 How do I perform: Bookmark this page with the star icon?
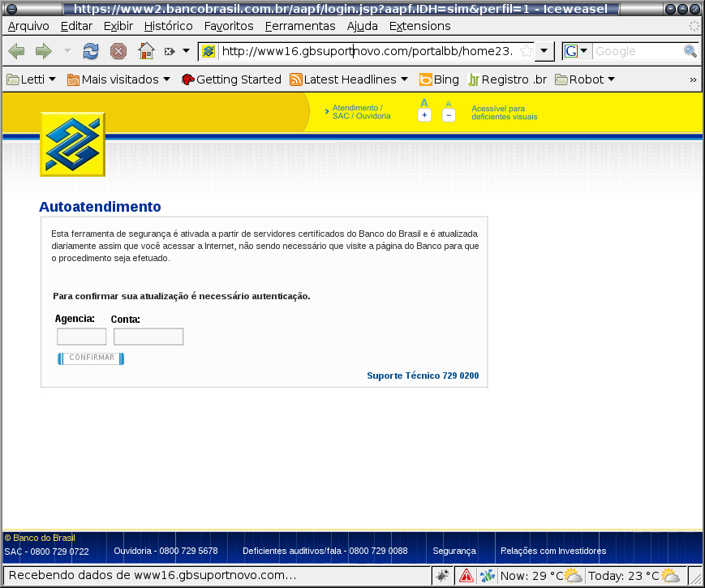click(x=526, y=51)
